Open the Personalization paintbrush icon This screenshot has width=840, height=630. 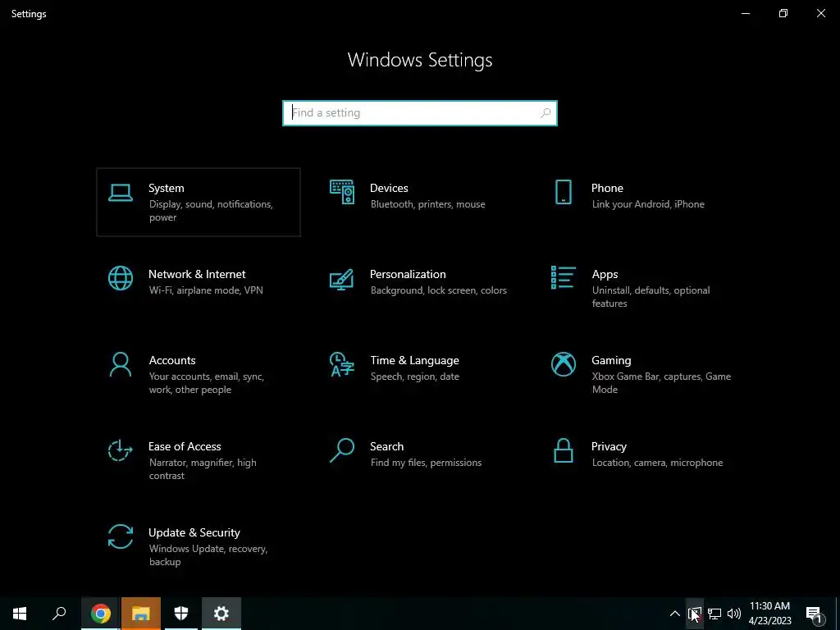[342, 279]
